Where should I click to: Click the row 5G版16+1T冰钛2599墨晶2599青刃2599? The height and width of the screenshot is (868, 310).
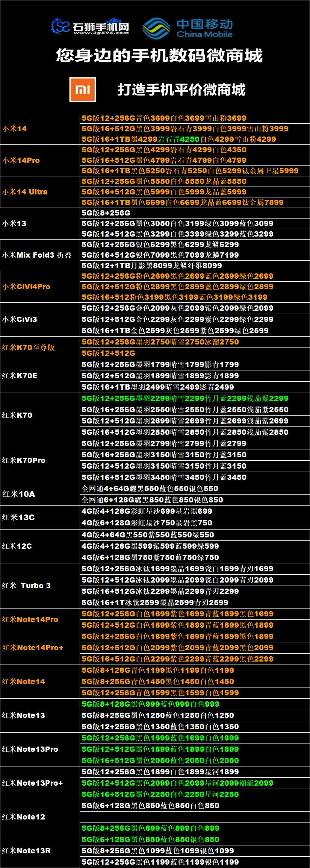click(x=195, y=602)
